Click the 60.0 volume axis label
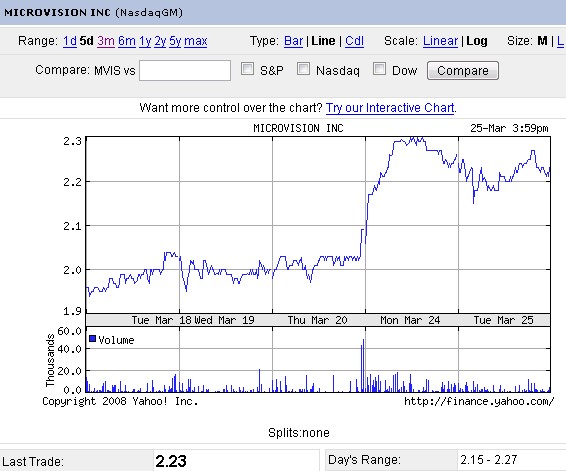This screenshot has width=566, height=471. pos(70,331)
